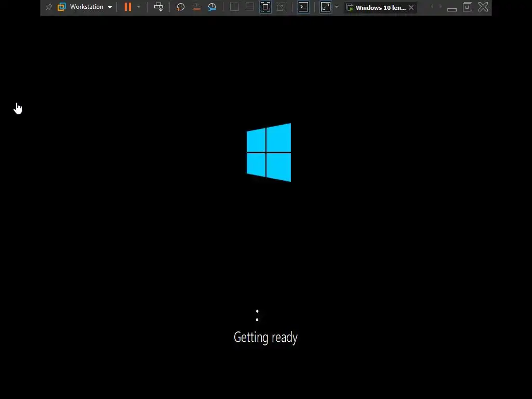The width and height of the screenshot is (532, 399).
Task: Close the VMware Workstation window
Action: [483, 7]
